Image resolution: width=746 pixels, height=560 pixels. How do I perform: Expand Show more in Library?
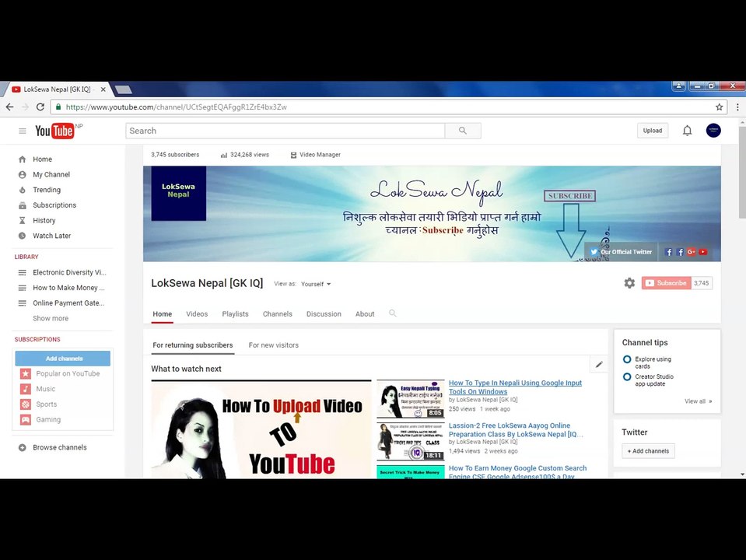coord(51,318)
